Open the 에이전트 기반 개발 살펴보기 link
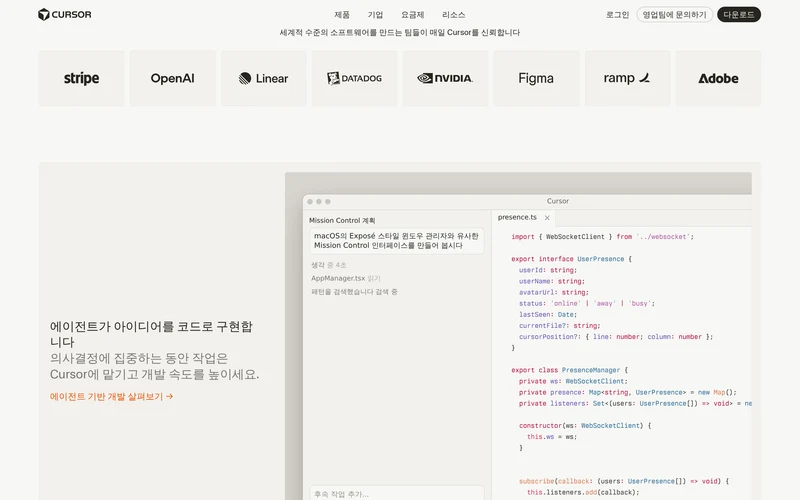800x500 pixels. (111, 396)
